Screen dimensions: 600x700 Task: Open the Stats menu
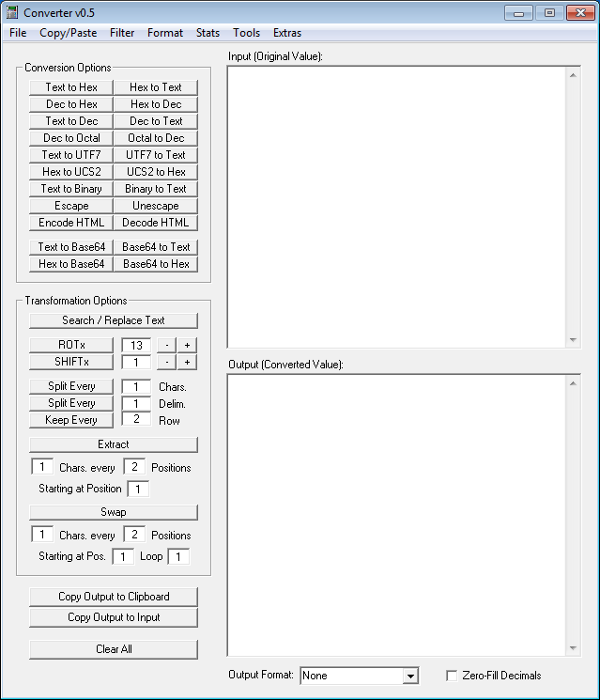(x=208, y=33)
